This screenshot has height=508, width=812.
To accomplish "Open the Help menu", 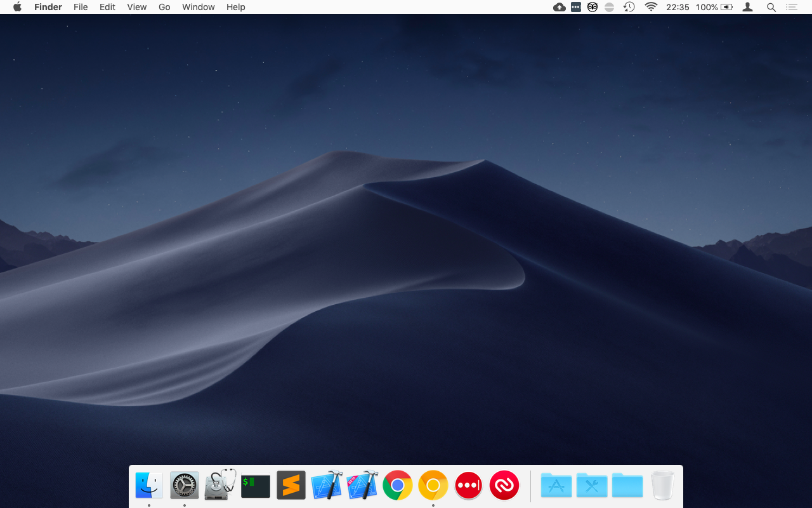I will tap(236, 7).
